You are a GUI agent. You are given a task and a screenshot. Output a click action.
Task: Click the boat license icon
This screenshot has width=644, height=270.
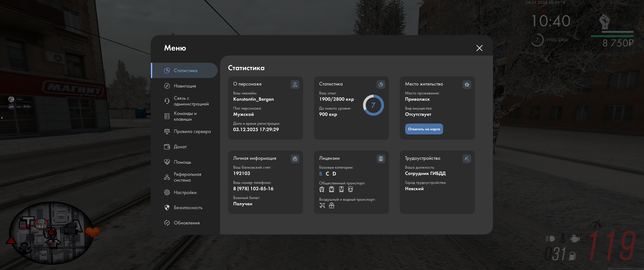coord(332,206)
